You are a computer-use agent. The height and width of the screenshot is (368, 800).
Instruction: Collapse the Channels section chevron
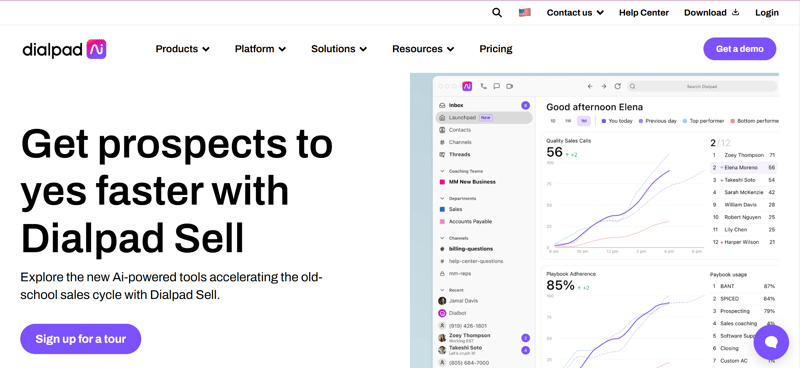point(442,238)
